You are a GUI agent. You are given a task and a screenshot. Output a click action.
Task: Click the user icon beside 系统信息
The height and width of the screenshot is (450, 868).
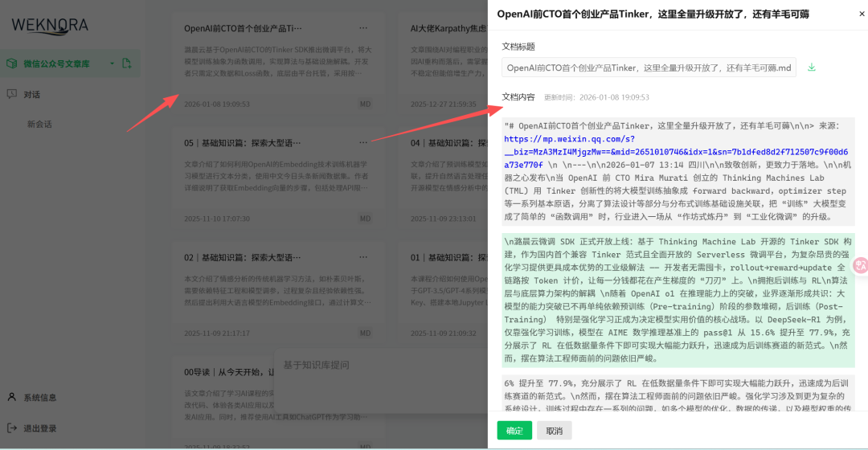(11, 397)
